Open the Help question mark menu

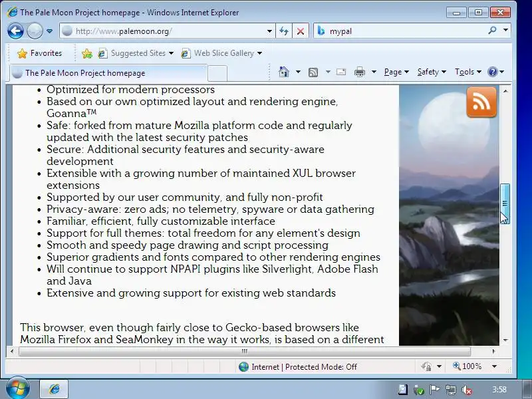(x=495, y=72)
